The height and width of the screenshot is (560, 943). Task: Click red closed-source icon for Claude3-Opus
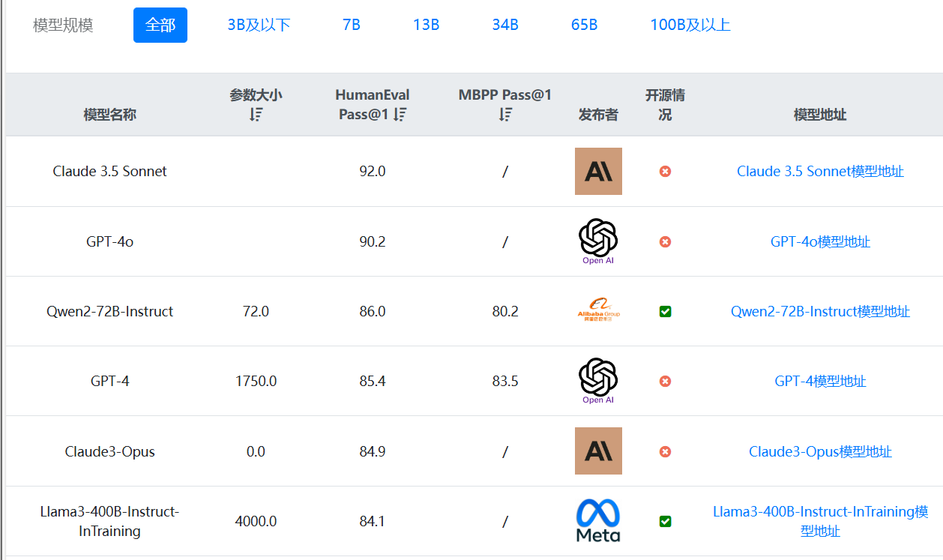tap(665, 451)
